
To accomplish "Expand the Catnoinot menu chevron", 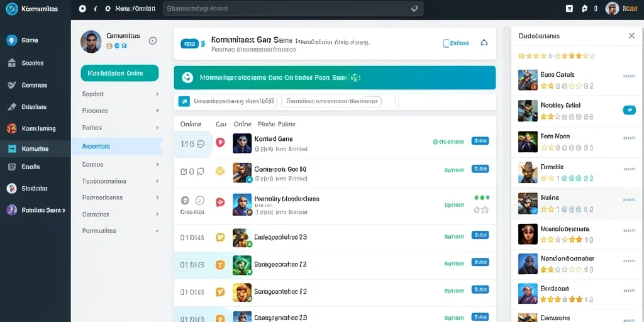I will click(157, 214).
